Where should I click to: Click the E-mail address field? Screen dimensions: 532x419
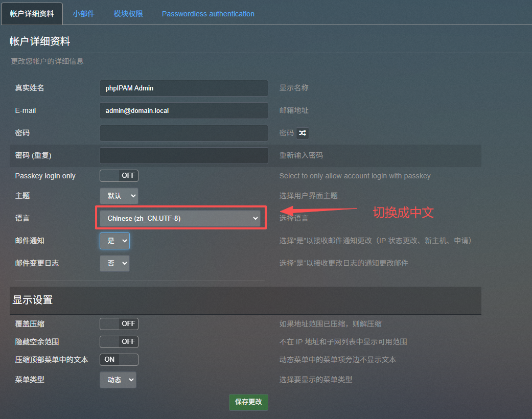184,110
